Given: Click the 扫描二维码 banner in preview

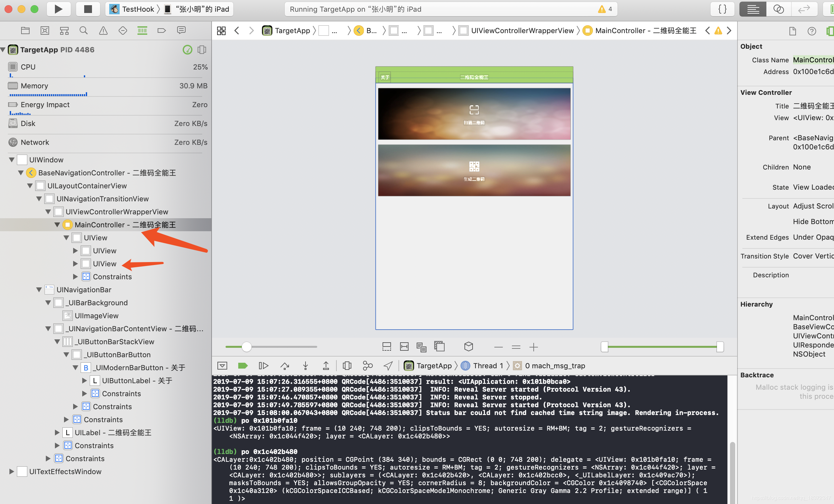Looking at the screenshot, I should point(474,114).
